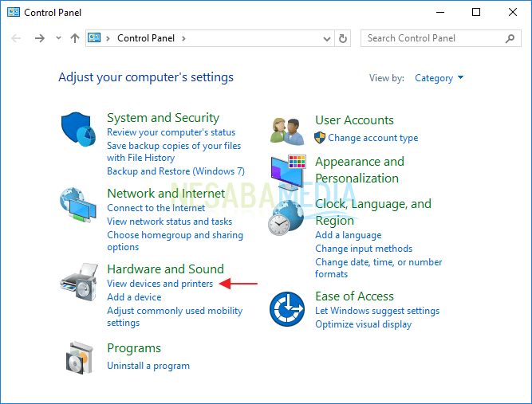Click the Network and Internet globe icon
This screenshot has height=404, width=532.
tap(78, 205)
